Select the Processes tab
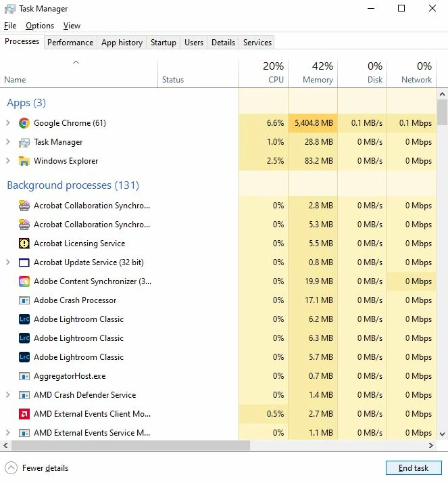Screen dimensions: 448x483 (x=22, y=41)
